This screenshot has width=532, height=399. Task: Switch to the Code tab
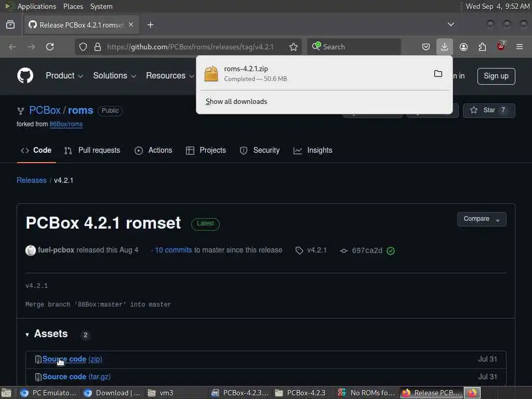coord(36,150)
